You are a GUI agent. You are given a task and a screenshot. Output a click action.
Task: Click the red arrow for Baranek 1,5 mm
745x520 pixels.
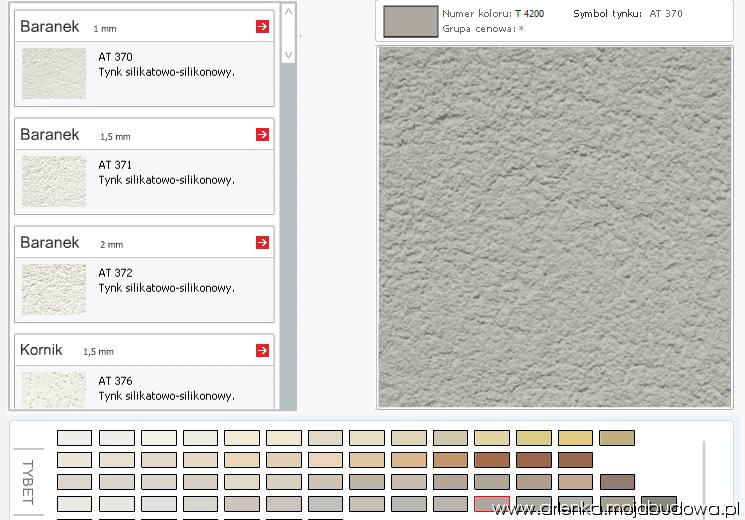262,134
